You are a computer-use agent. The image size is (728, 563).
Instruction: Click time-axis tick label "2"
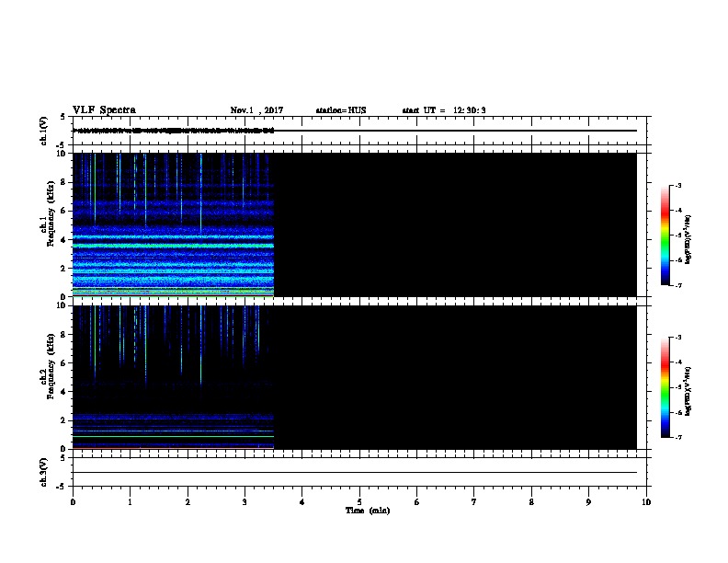188,502
